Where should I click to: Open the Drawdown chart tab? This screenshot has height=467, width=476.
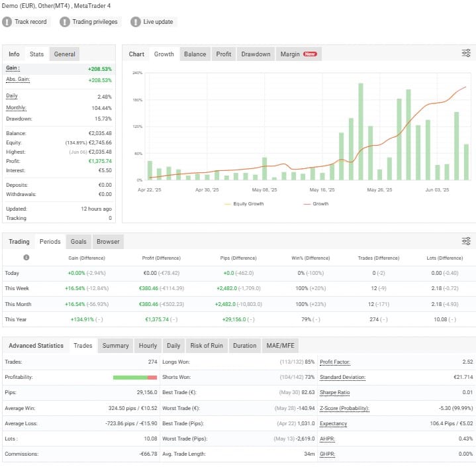point(256,54)
